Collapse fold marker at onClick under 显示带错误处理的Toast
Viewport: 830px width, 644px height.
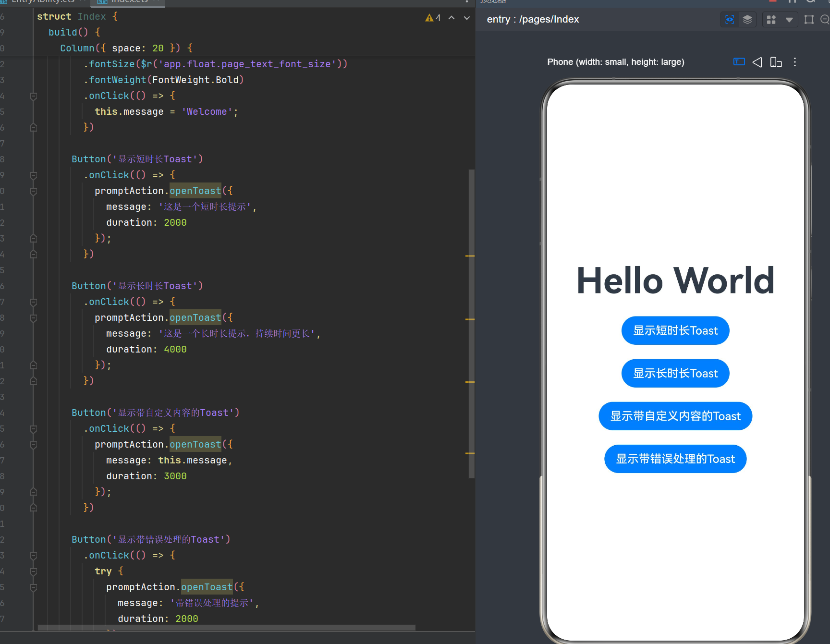click(x=34, y=556)
